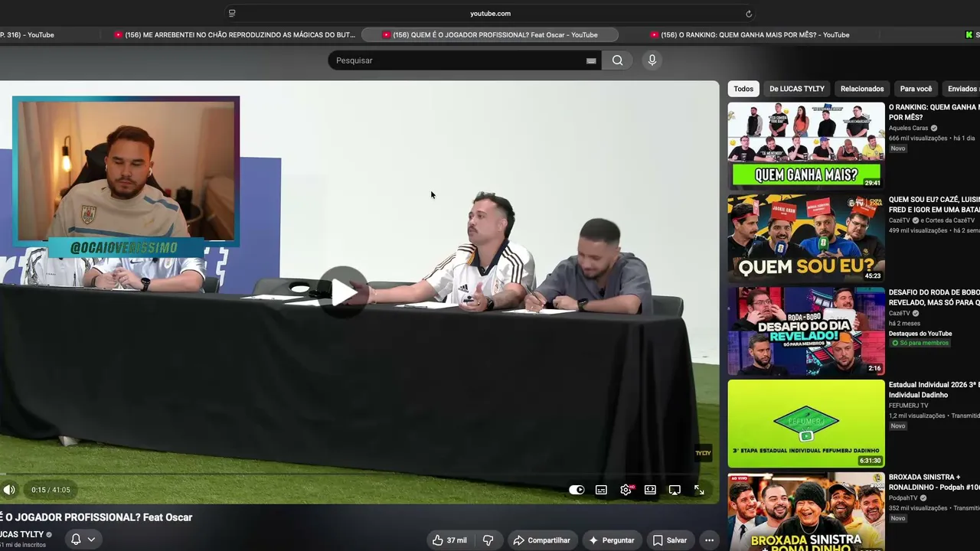This screenshot has height=551, width=980.
Task: Open the LUCAS TYLTY channel name below the video
Action: [x=22, y=534]
